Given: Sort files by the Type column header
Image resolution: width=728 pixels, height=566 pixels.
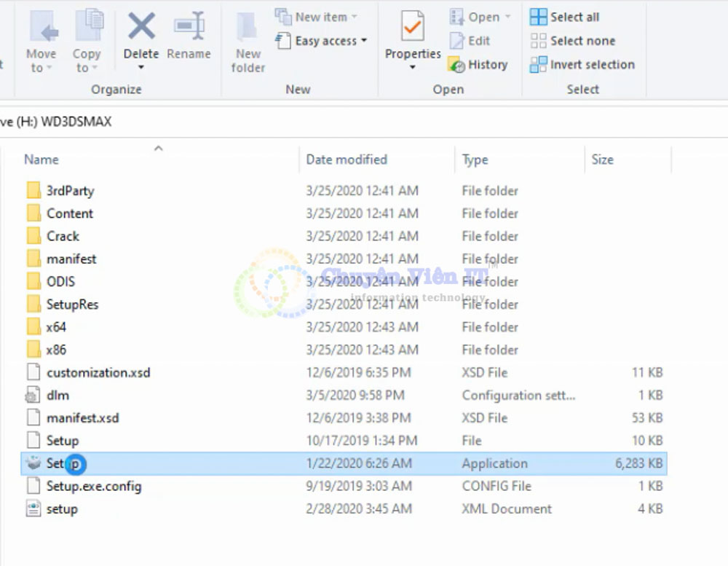Looking at the screenshot, I should point(475,160).
